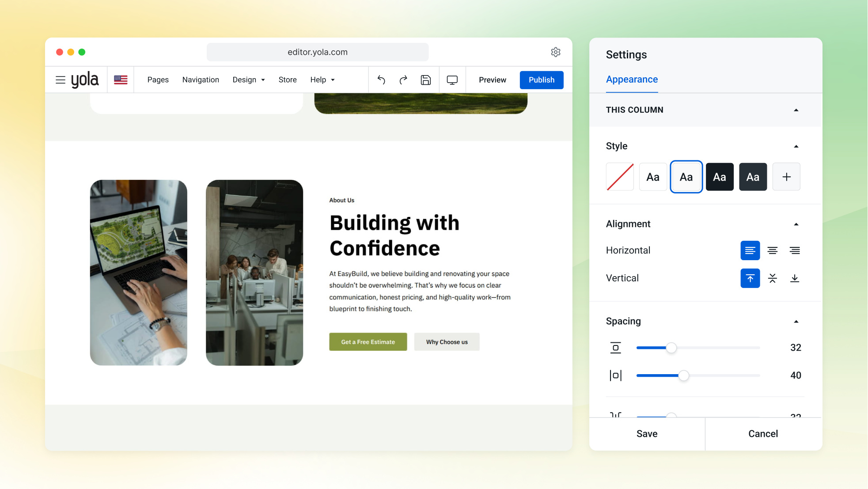This screenshot has width=868, height=489.
Task: Open the hamburger menu beside yola logo
Action: (x=61, y=80)
